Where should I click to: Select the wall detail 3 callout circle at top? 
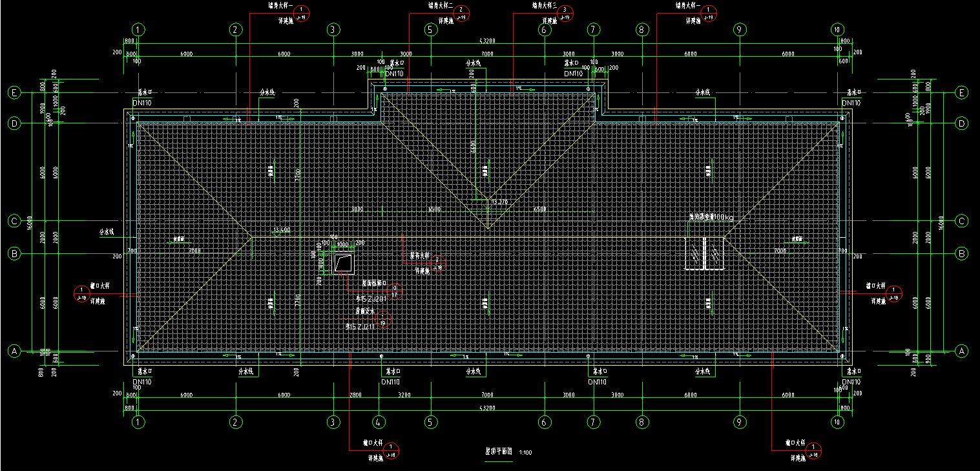click(565, 13)
